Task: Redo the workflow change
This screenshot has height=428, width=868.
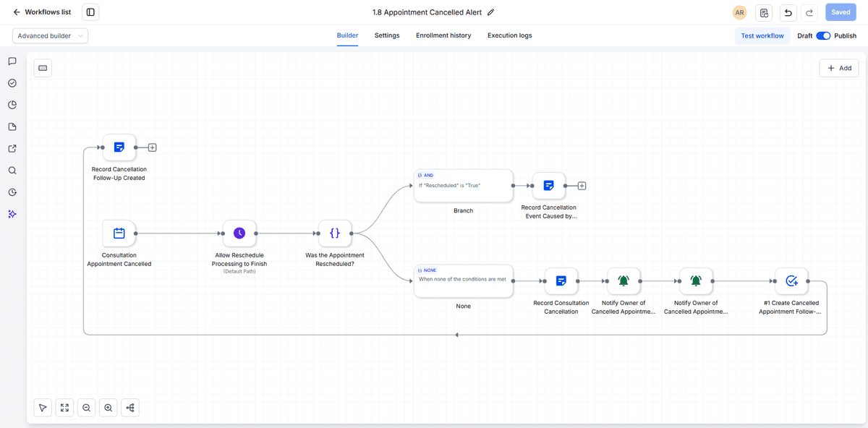Action: point(809,12)
